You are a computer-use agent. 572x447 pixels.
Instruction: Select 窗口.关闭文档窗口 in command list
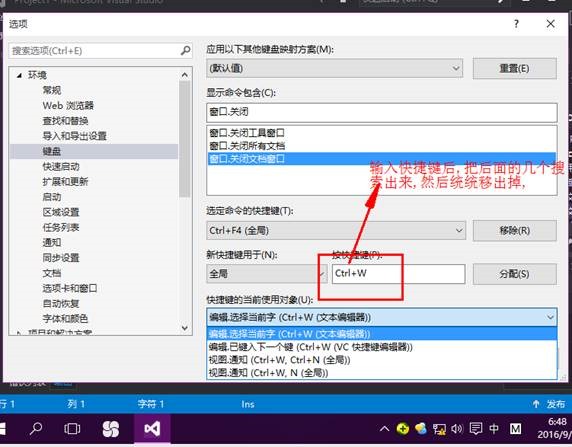point(382,159)
